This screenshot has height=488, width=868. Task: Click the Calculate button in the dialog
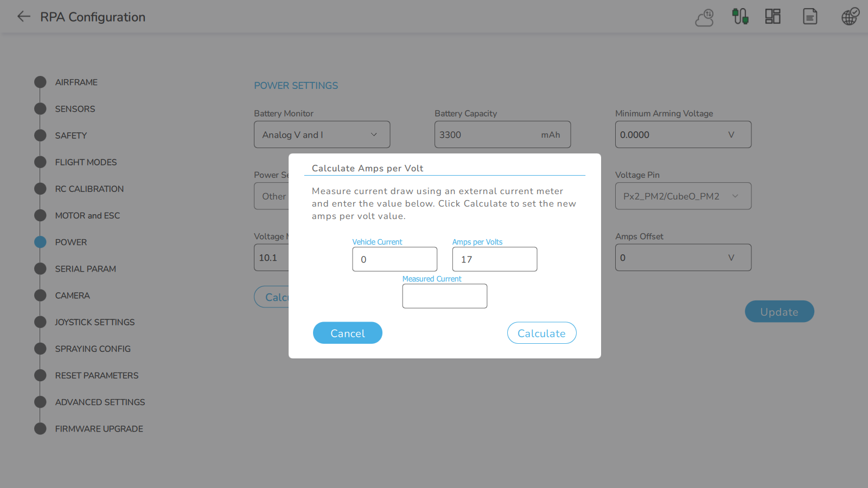tap(541, 333)
